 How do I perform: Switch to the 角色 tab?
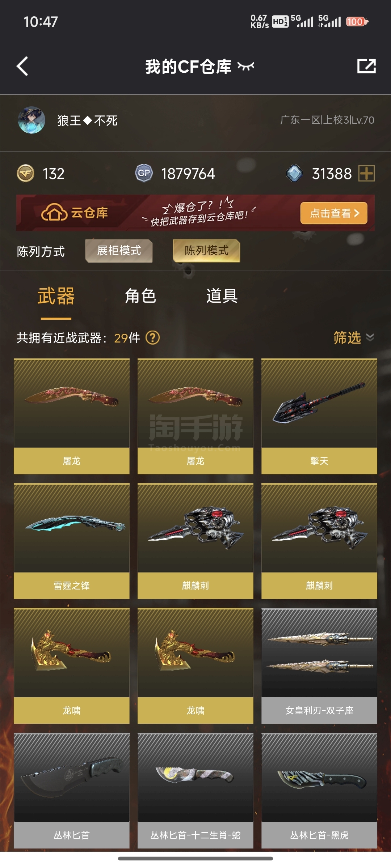tap(140, 296)
